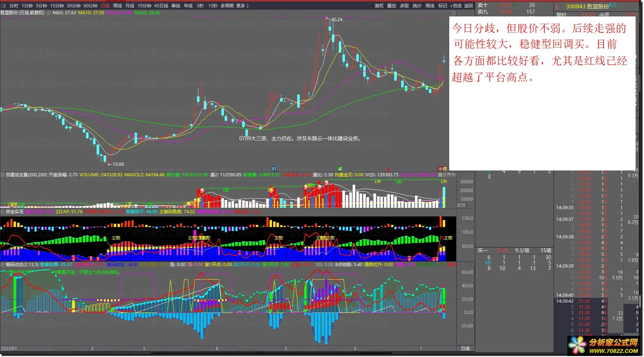Select the 45日线 period tab
This screenshot has height=357, width=644.
[161, 6]
